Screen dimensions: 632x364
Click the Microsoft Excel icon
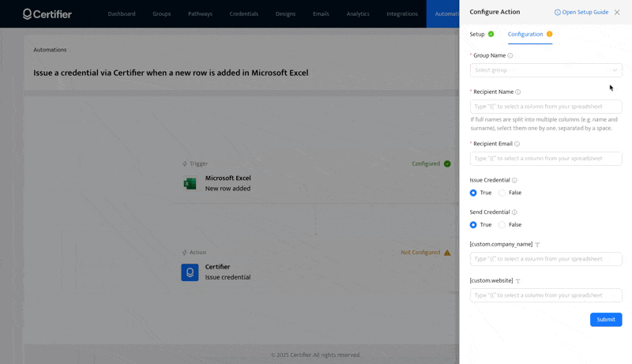click(190, 184)
